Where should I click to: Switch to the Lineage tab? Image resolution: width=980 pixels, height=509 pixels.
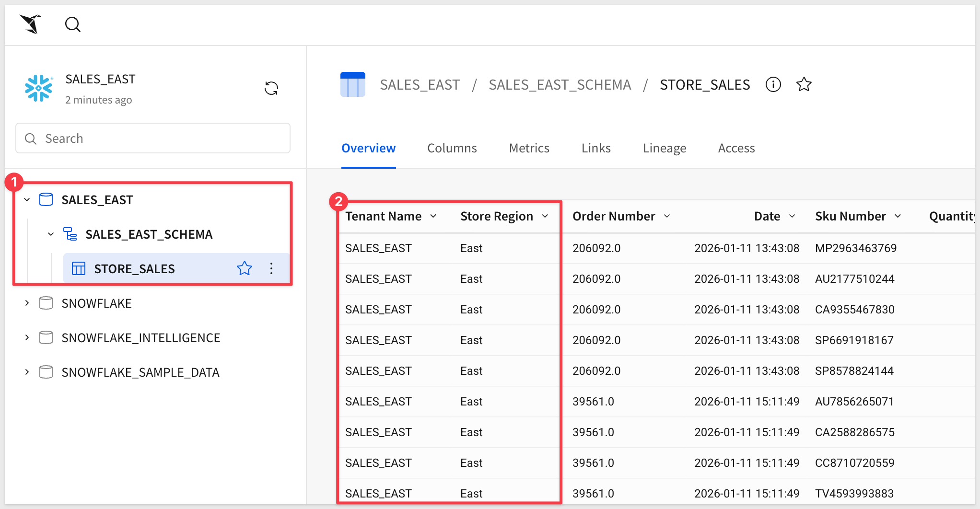[x=664, y=148]
